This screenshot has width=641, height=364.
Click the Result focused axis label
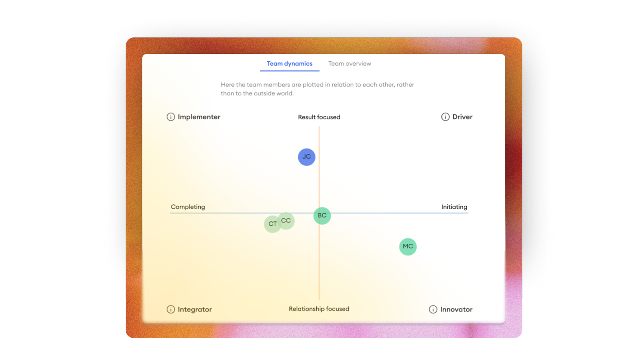319,117
